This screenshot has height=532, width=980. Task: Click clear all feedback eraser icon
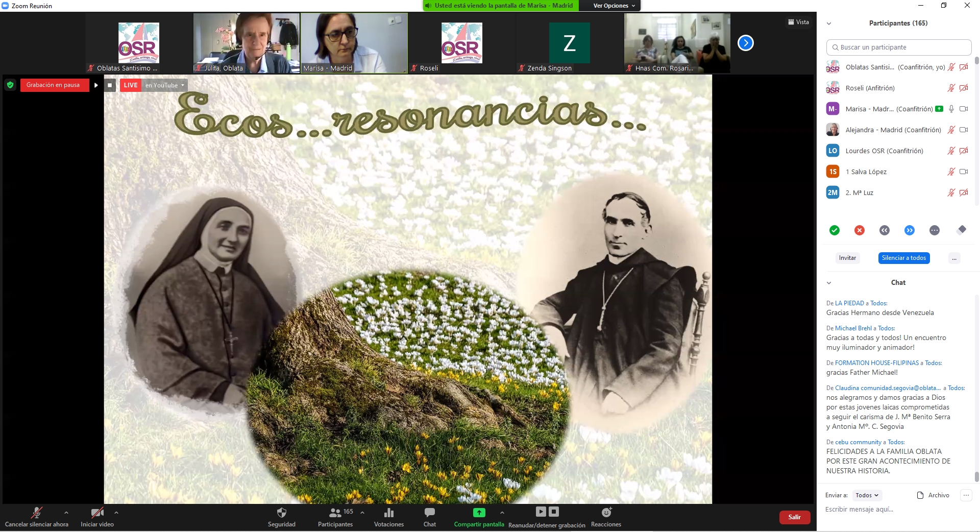(962, 230)
